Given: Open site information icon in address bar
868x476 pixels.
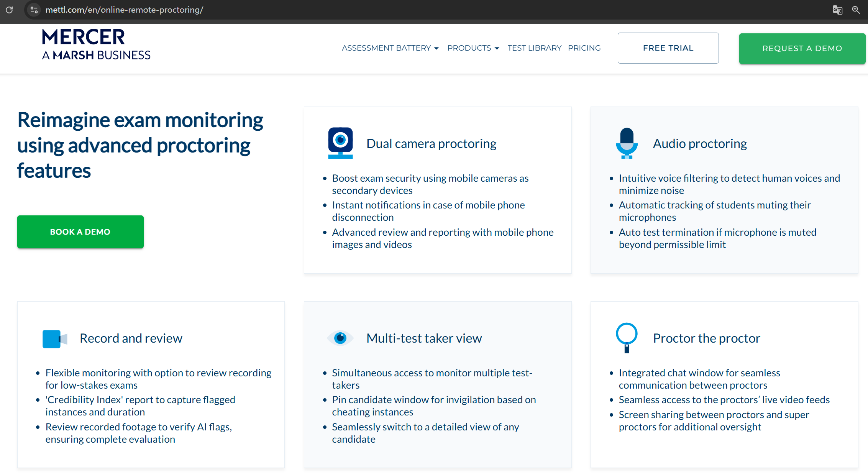Looking at the screenshot, I should (34, 10).
